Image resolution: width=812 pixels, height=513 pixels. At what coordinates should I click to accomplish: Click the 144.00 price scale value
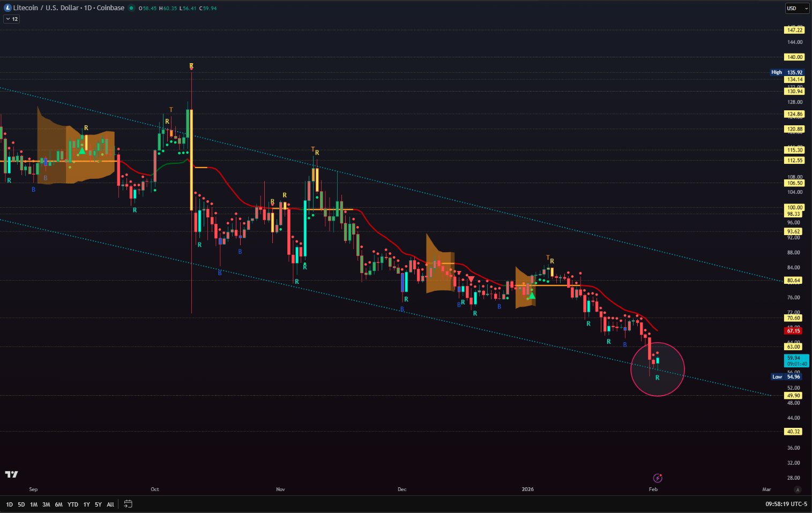(795, 42)
